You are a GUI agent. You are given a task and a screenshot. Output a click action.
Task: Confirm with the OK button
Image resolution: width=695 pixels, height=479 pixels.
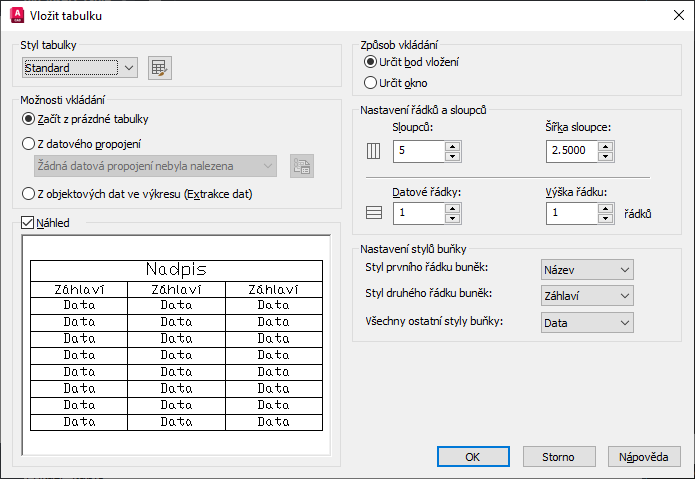click(x=473, y=456)
